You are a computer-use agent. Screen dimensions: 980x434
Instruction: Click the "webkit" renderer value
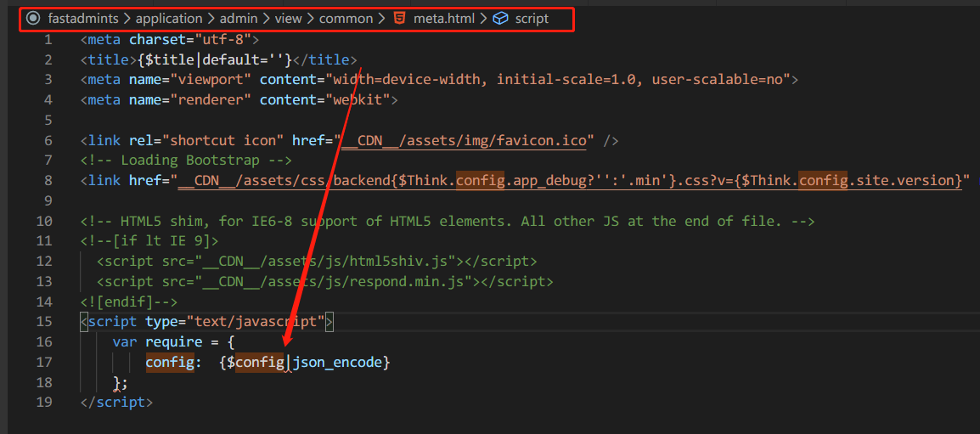(358, 100)
